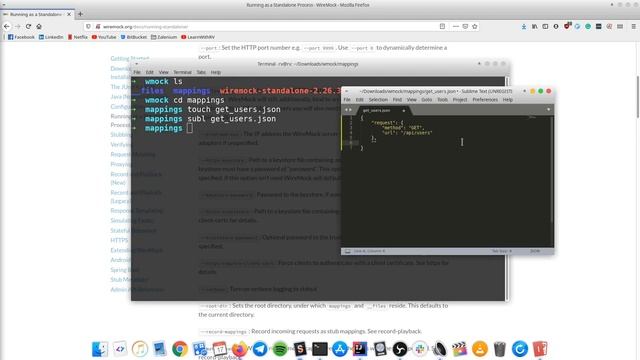Open Sublime Text Find menu

pyautogui.click(x=397, y=100)
